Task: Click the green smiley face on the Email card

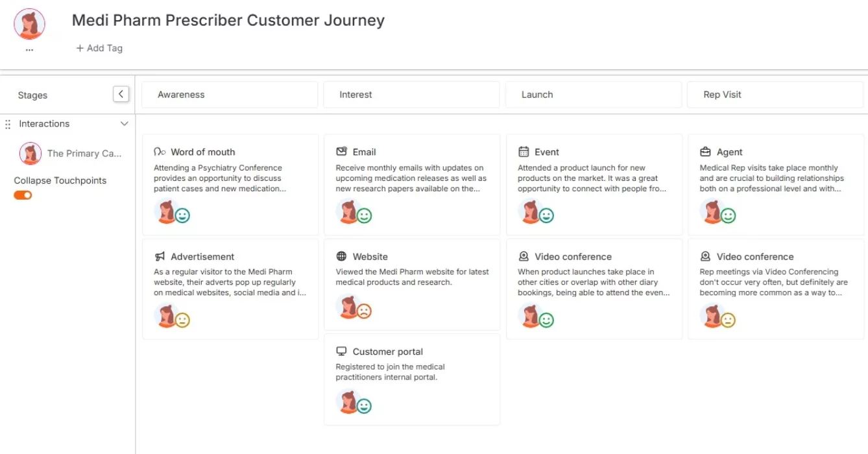Action: point(363,215)
